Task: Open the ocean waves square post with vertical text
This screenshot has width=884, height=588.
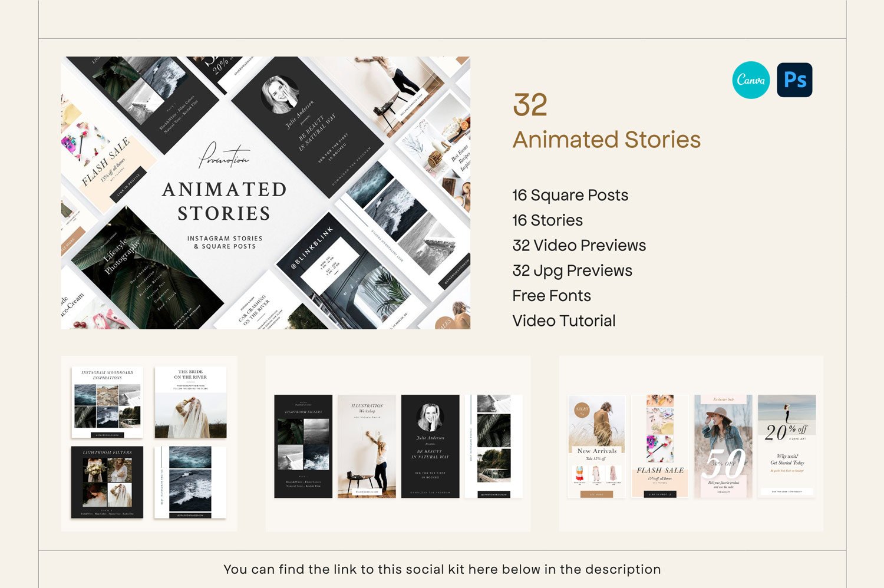Action: (190, 482)
